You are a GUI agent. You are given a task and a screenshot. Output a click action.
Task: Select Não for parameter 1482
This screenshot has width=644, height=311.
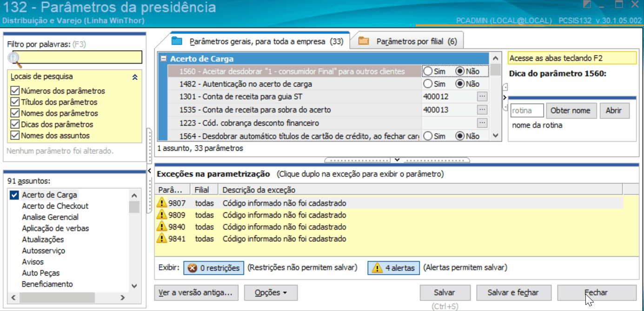click(x=460, y=84)
